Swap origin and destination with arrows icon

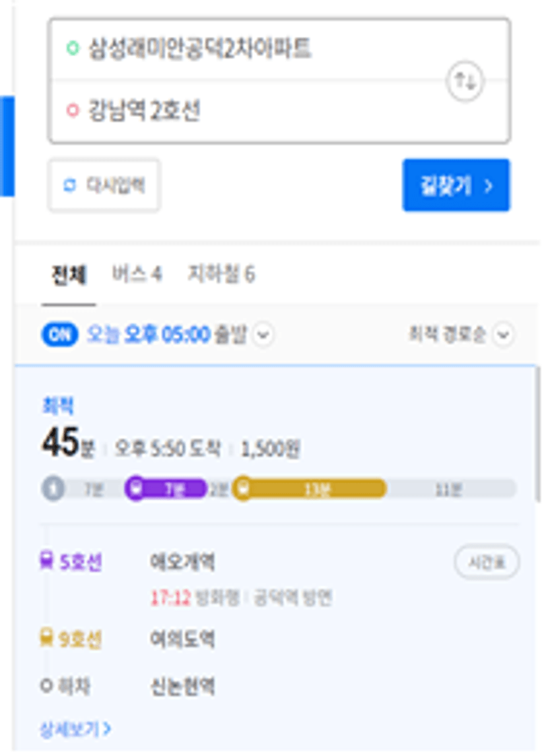(x=465, y=81)
